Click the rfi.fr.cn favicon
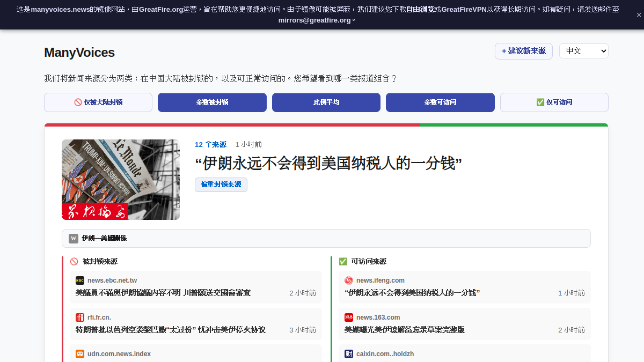The height and width of the screenshot is (362, 644). tap(80, 317)
